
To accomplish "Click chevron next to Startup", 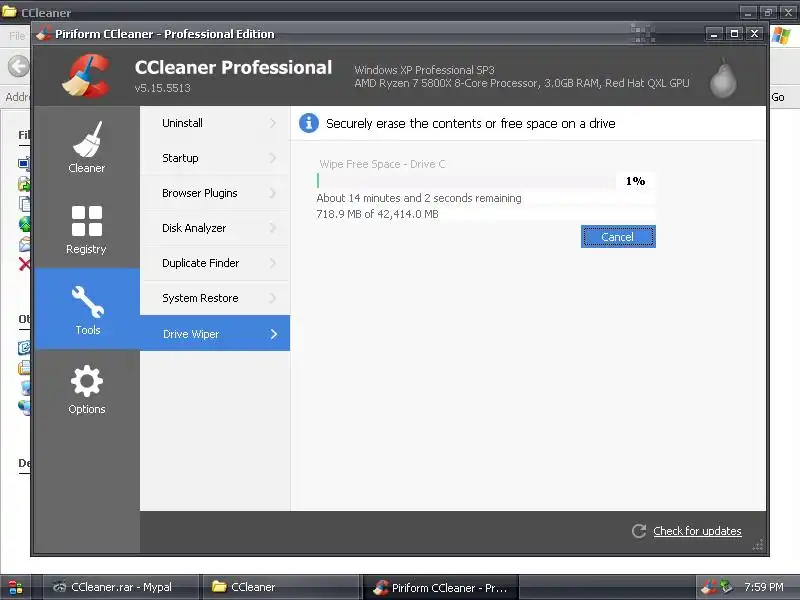I will click(x=273, y=158).
